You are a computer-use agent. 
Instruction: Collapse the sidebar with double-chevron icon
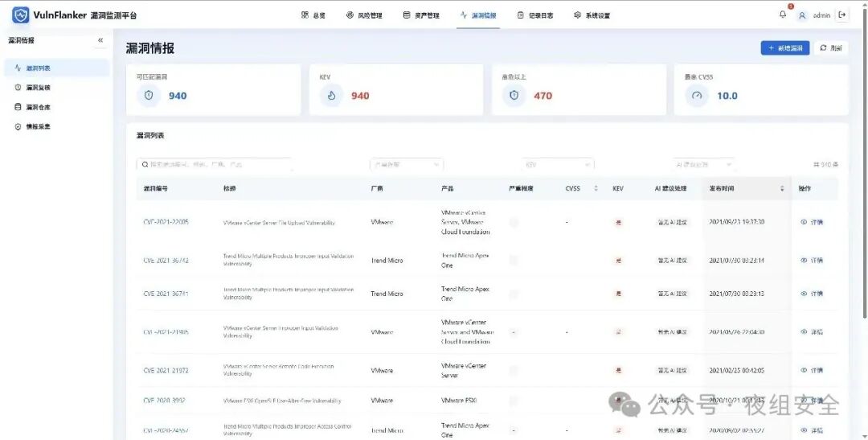click(100, 40)
